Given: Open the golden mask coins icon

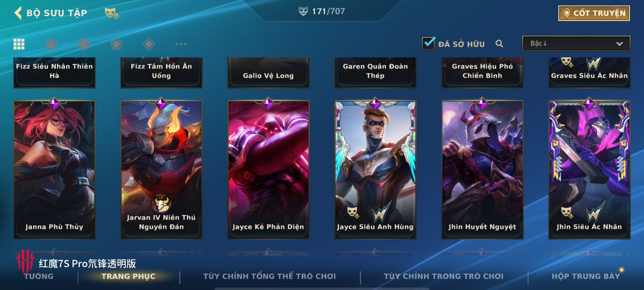Looking at the screenshot, I should tap(112, 13).
